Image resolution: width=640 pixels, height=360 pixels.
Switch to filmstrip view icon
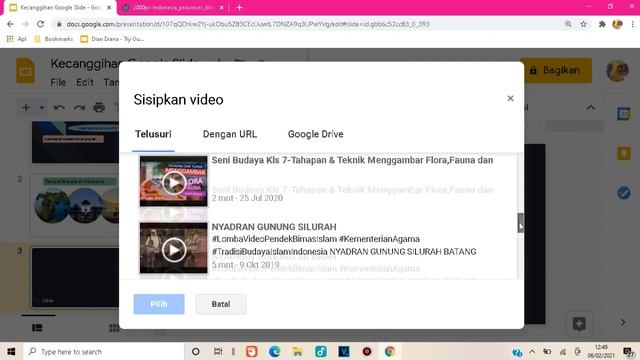click(x=37, y=328)
